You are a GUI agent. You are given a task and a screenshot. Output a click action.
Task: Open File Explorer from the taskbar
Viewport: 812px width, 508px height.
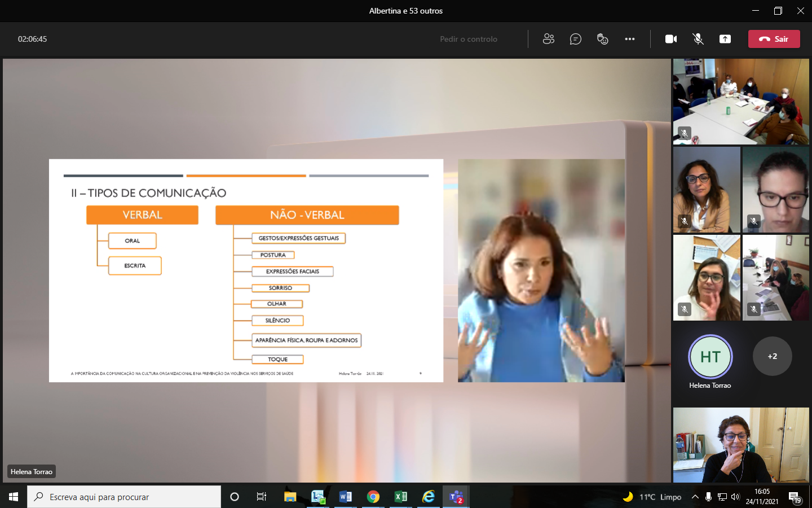[290, 497]
